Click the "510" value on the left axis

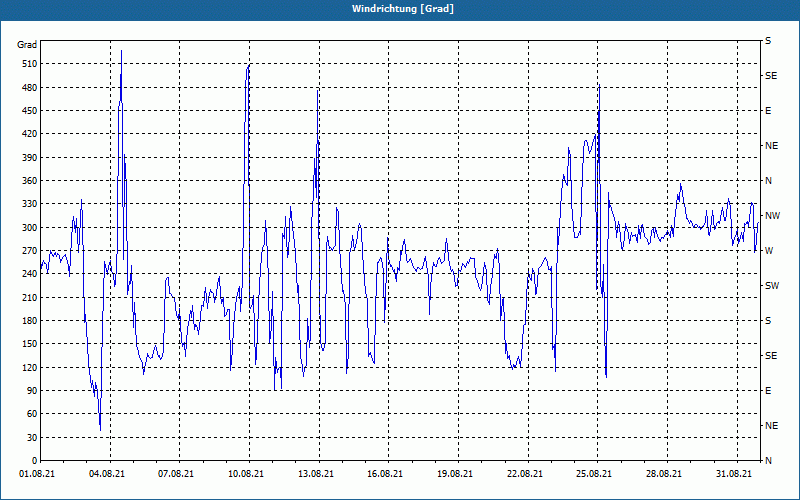(x=30, y=64)
